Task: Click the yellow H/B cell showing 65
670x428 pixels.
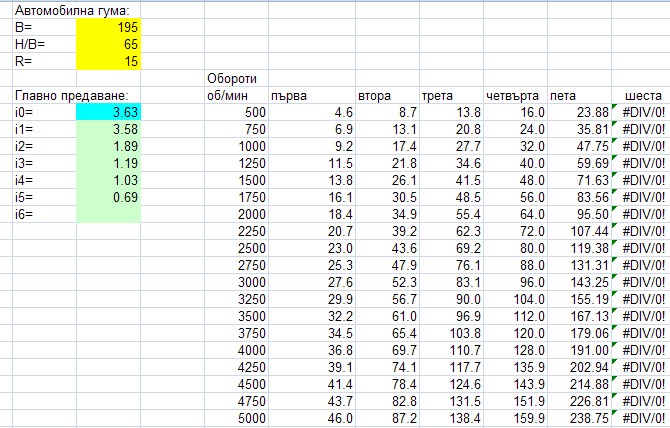Action: click(108, 44)
